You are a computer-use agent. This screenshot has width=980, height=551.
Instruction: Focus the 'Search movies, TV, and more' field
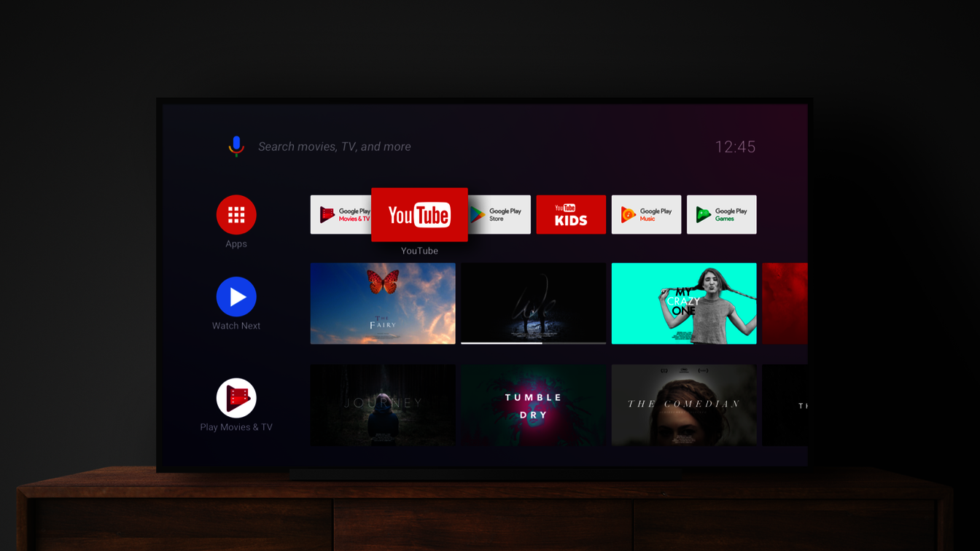[x=335, y=146]
